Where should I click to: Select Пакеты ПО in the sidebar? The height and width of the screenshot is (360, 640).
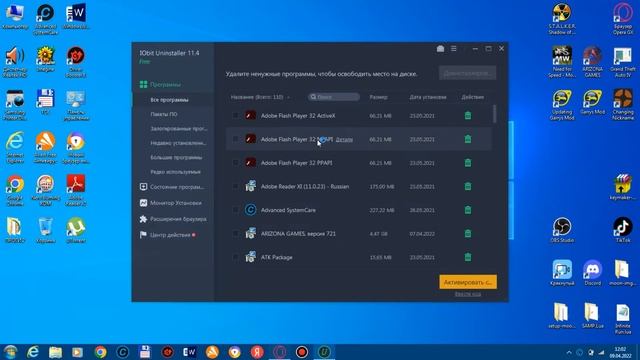(x=164, y=114)
